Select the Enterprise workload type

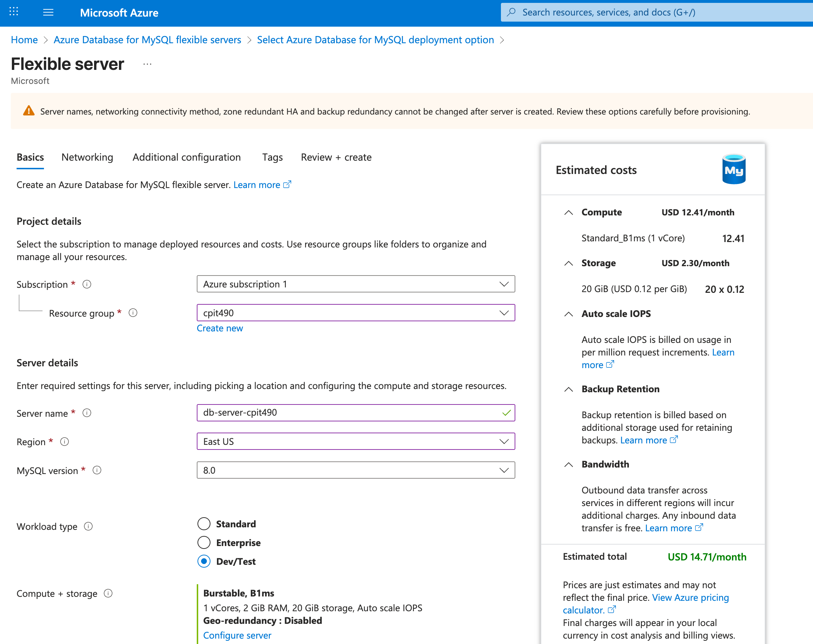coord(204,543)
